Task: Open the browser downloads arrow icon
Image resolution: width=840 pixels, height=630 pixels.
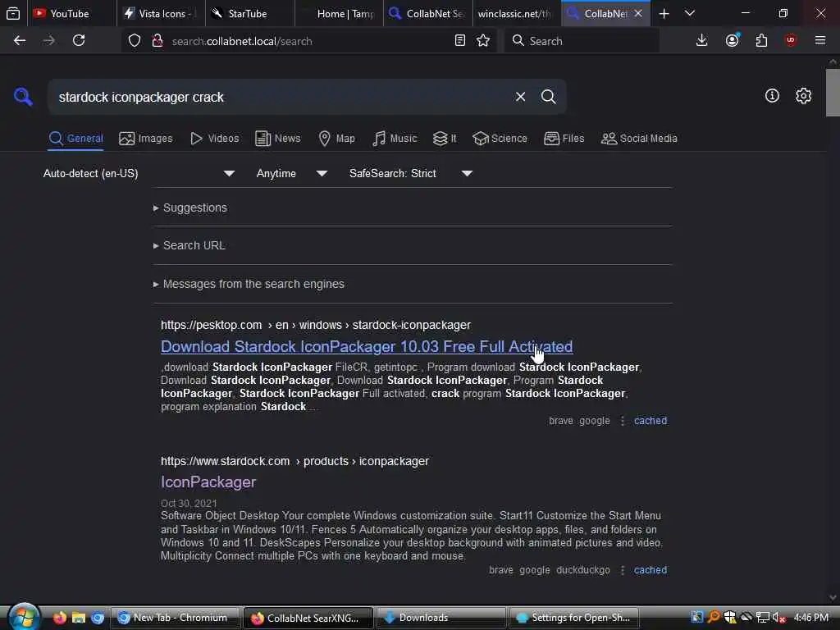Action: coord(702,40)
